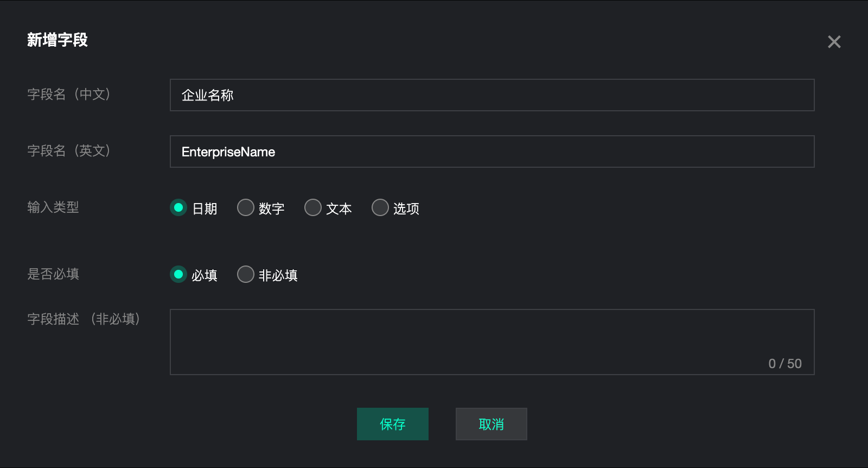Choose 数字 as the input type
868x468 pixels.
point(246,207)
